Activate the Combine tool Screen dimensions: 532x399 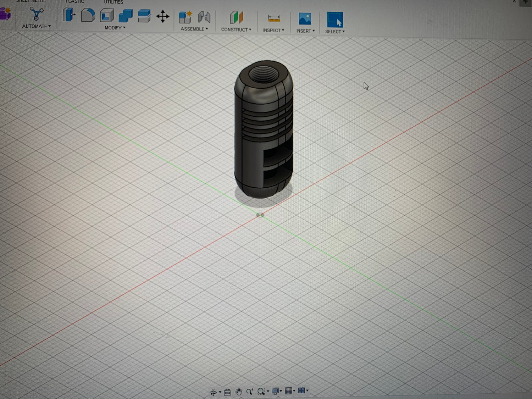[125, 16]
